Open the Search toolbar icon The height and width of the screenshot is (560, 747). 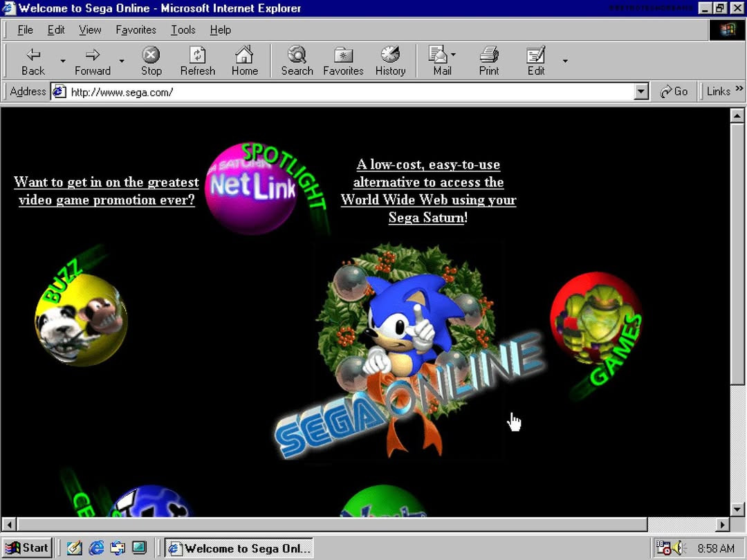297,55
